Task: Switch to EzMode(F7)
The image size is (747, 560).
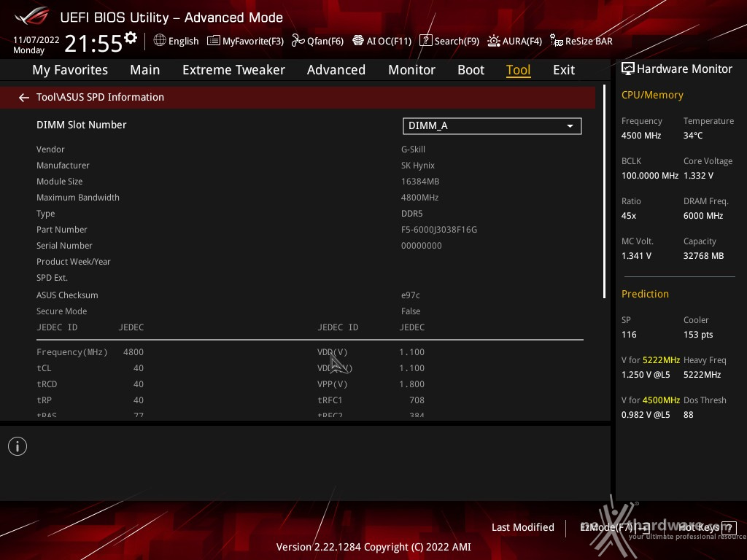Action: [614, 528]
